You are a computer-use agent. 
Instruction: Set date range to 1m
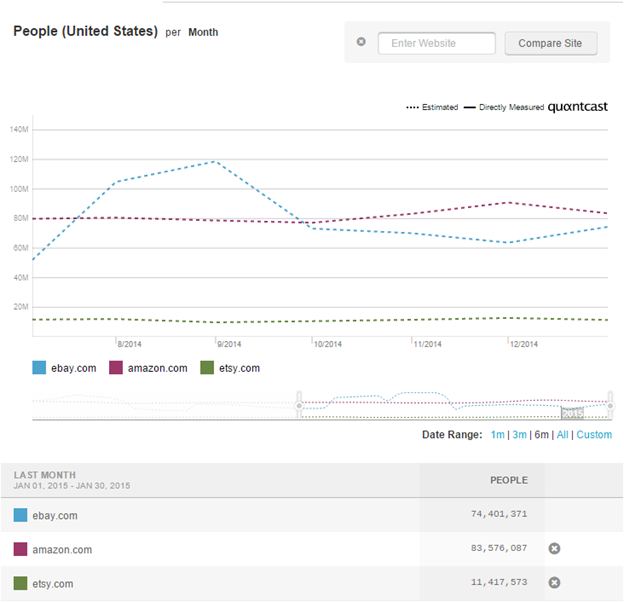(x=497, y=435)
